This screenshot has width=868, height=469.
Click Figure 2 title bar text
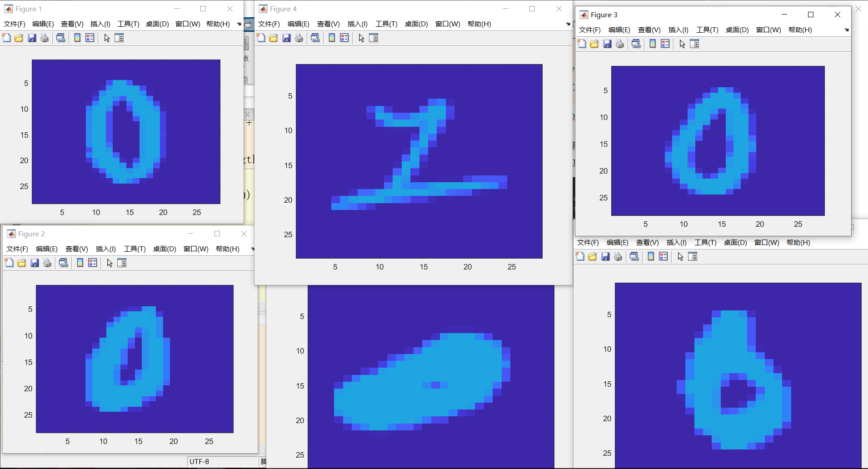pos(31,234)
